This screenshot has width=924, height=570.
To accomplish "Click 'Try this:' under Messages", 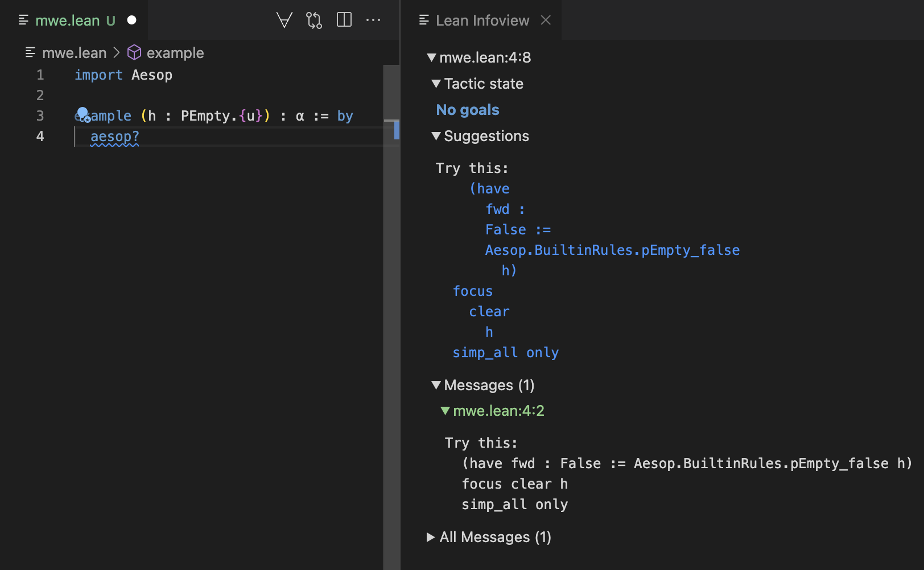I will [x=481, y=443].
